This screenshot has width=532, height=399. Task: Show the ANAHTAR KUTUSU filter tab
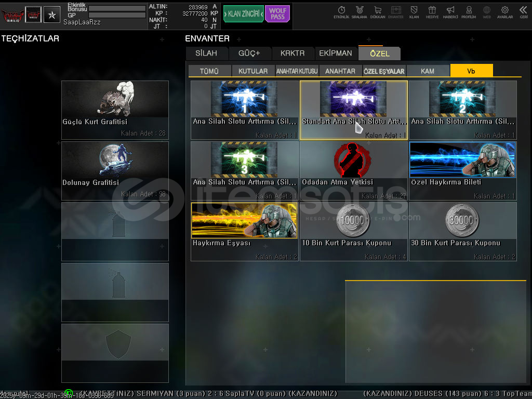pos(297,71)
